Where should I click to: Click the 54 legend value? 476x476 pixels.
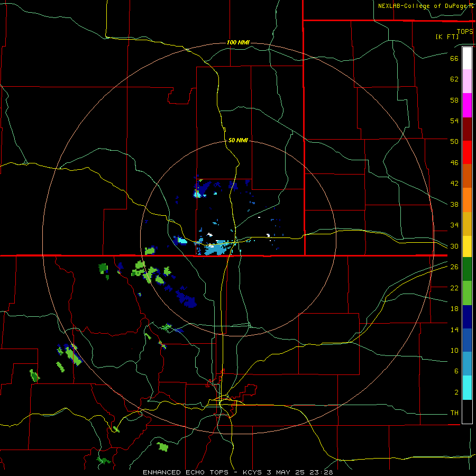[x=454, y=121]
